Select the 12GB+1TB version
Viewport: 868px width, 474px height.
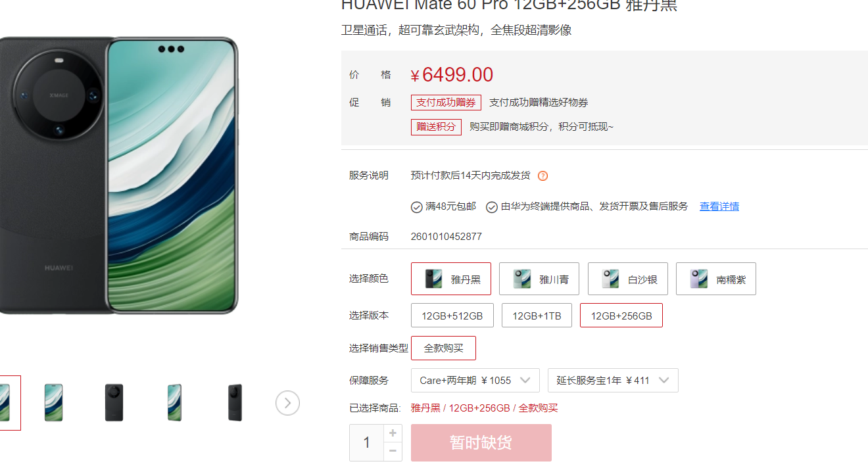tap(537, 316)
